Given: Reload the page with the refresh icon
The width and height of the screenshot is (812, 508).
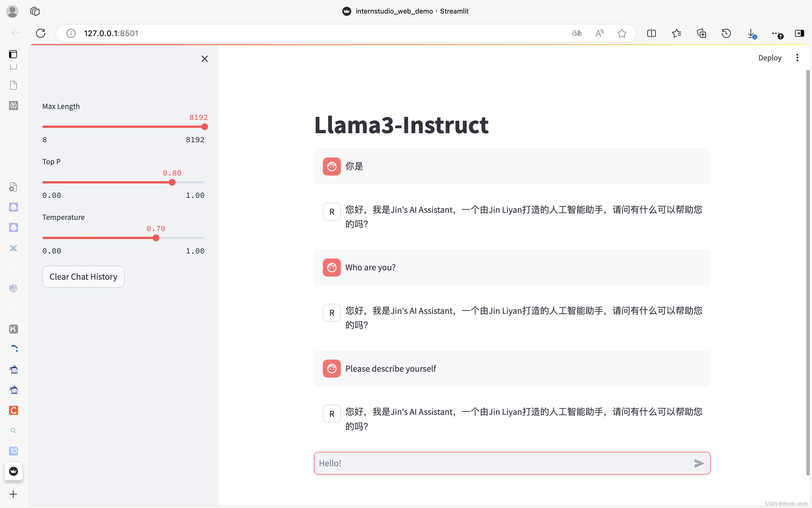Looking at the screenshot, I should point(41,33).
